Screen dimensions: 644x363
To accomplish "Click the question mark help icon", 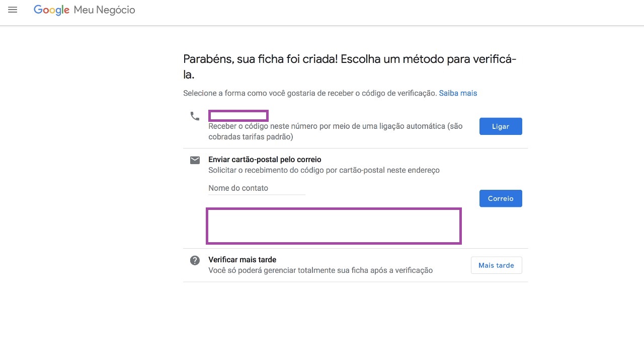I will point(195,260).
